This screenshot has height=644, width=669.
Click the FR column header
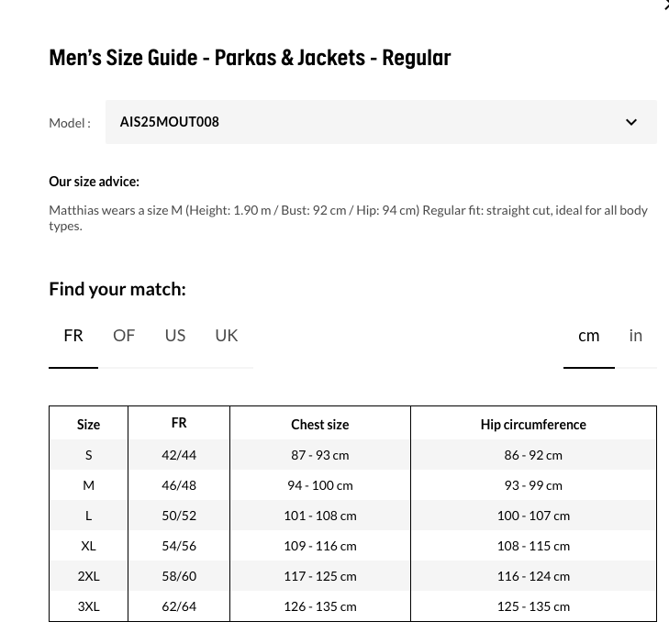[x=179, y=423]
